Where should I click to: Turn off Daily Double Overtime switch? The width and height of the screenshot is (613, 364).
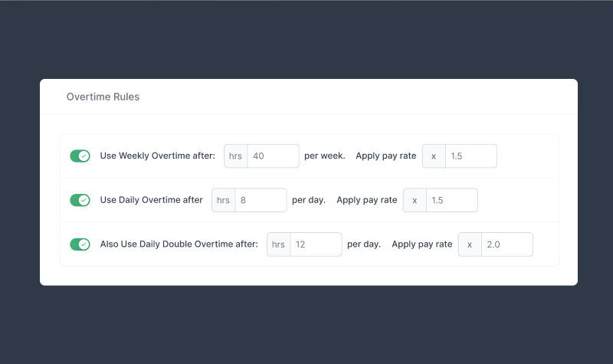pos(80,244)
